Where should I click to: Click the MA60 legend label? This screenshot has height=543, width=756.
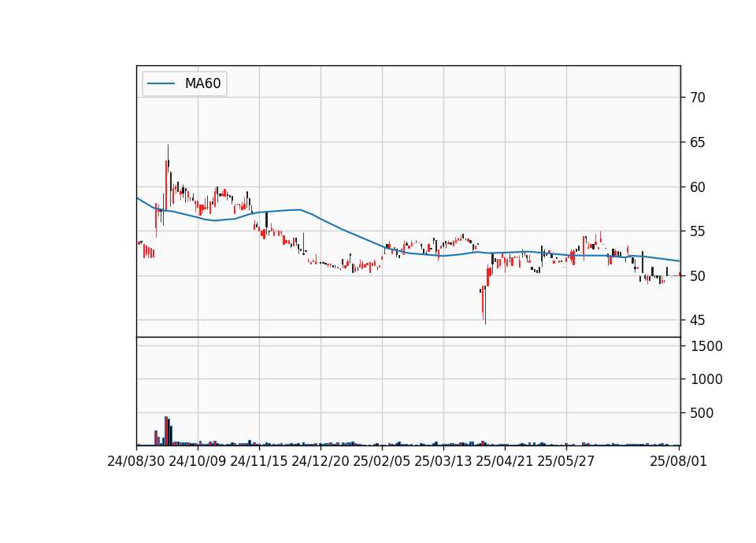202,83
